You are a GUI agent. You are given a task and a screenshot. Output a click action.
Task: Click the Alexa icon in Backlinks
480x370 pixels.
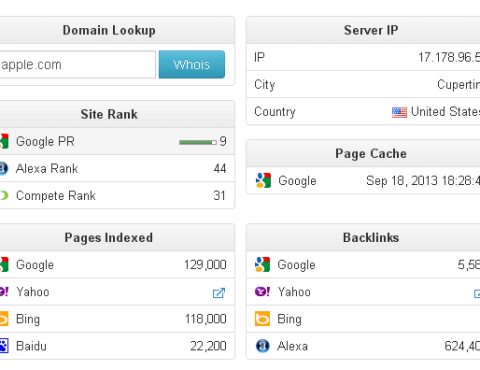262,346
